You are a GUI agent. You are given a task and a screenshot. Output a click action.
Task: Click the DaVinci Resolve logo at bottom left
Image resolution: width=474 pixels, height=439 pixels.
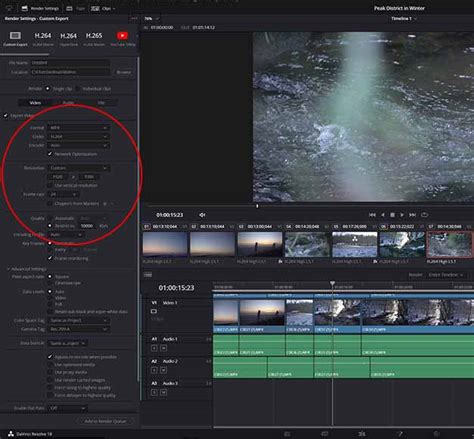[11, 434]
